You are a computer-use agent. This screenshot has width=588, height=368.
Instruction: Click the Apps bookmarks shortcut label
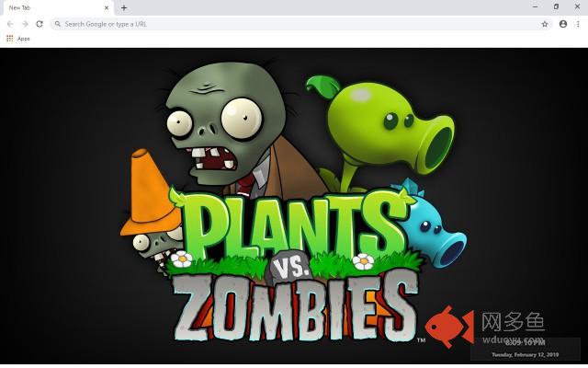tap(23, 39)
